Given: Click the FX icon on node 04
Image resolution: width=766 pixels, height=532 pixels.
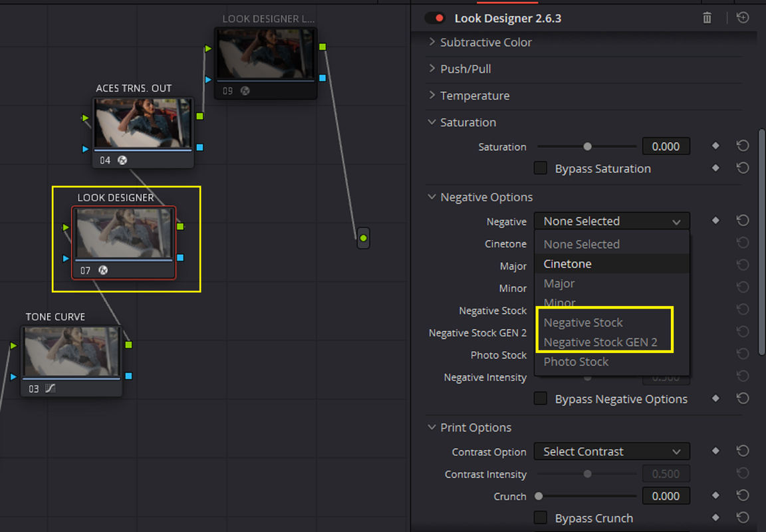Looking at the screenshot, I should click(x=122, y=160).
